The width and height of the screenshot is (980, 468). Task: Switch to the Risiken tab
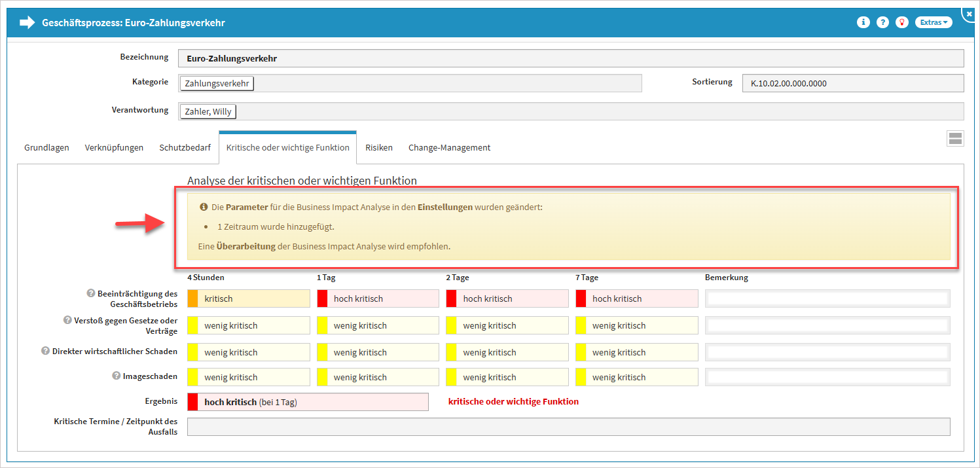point(379,148)
